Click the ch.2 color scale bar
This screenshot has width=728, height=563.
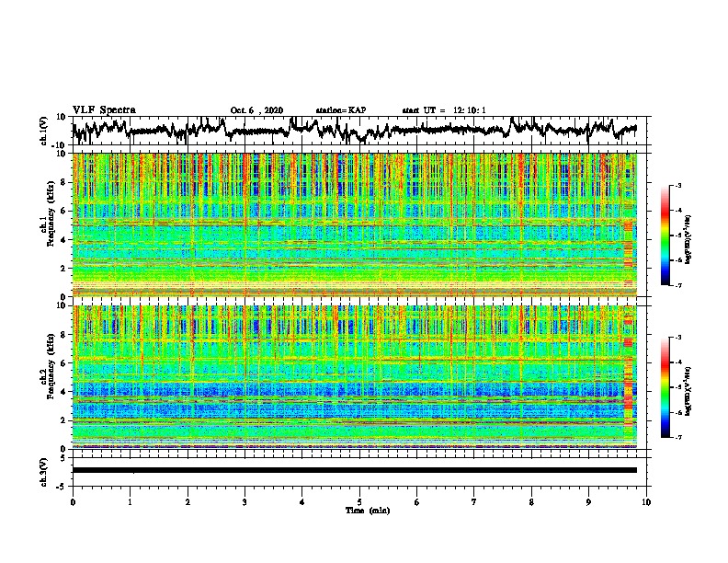pyautogui.click(x=665, y=387)
